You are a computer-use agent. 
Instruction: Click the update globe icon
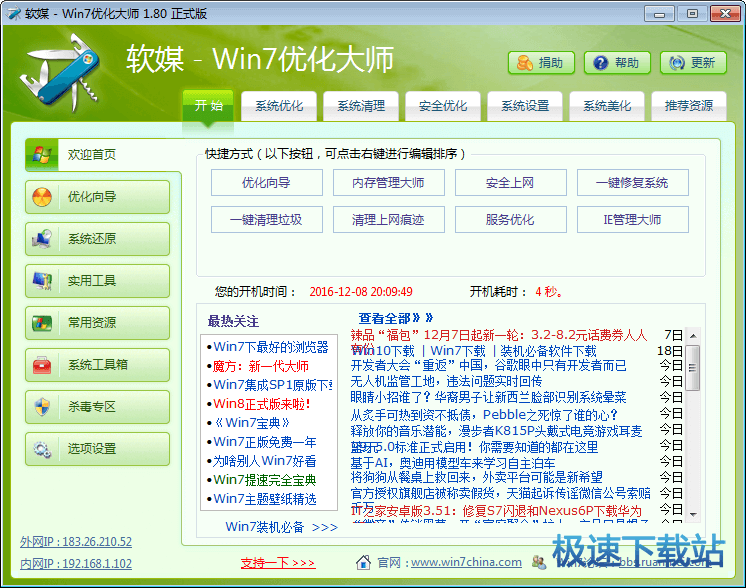click(x=677, y=63)
